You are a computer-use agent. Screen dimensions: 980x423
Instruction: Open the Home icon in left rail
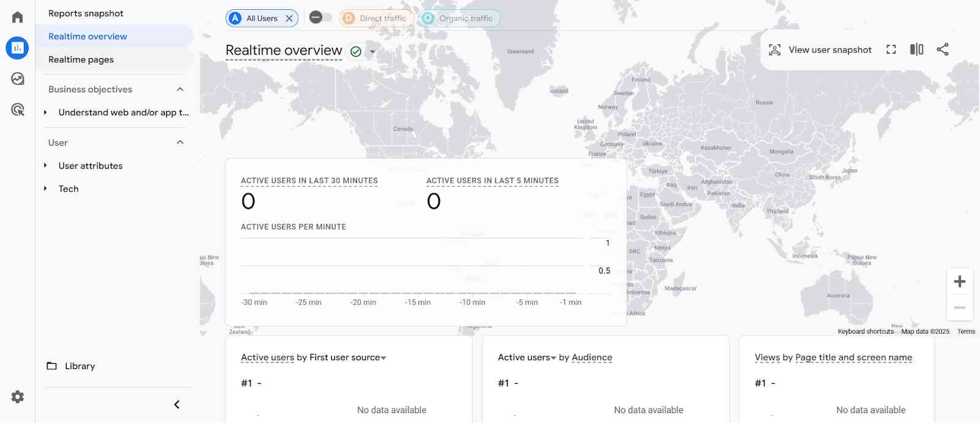click(x=17, y=17)
